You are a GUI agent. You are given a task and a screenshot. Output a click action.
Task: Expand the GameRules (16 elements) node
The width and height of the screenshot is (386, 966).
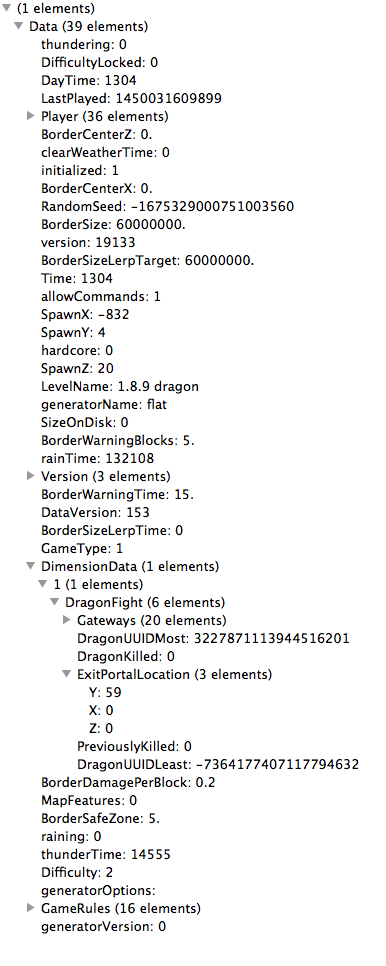[31, 907]
